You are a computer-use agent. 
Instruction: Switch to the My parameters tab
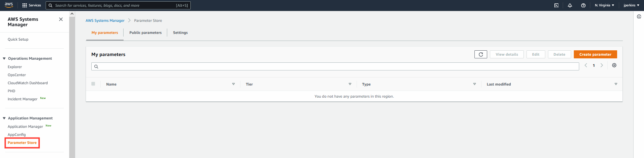click(105, 33)
